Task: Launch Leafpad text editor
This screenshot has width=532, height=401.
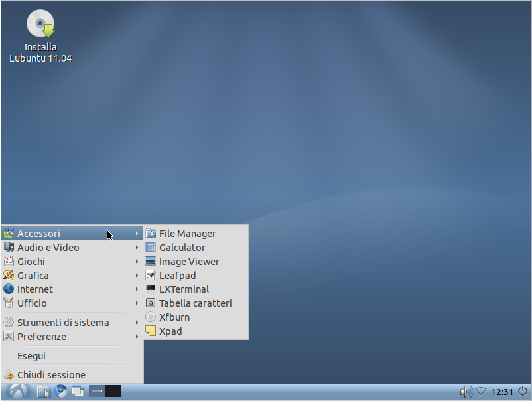Action: pos(196,276)
